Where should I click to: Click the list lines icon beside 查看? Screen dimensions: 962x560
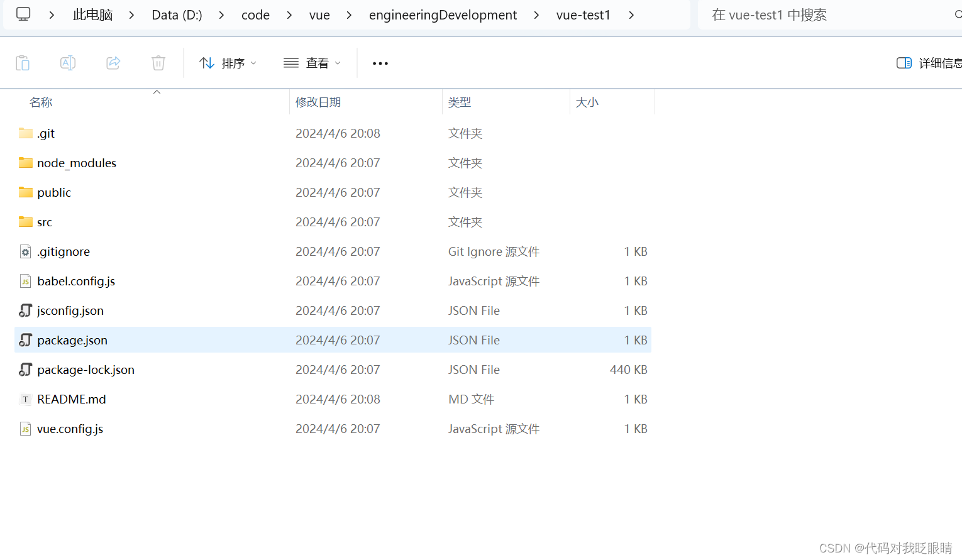(x=291, y=63)
